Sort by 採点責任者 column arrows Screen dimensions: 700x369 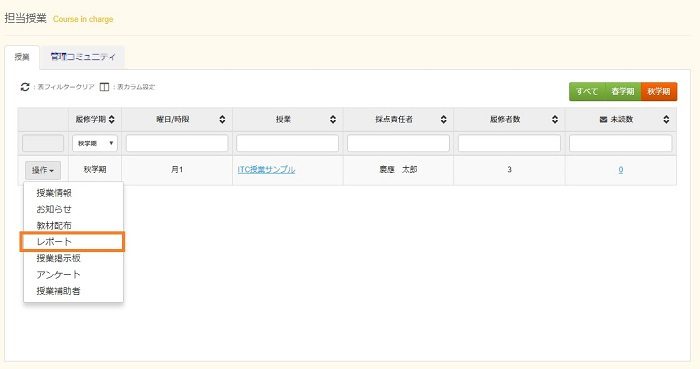pyautogui.click(x=443, y=119)
